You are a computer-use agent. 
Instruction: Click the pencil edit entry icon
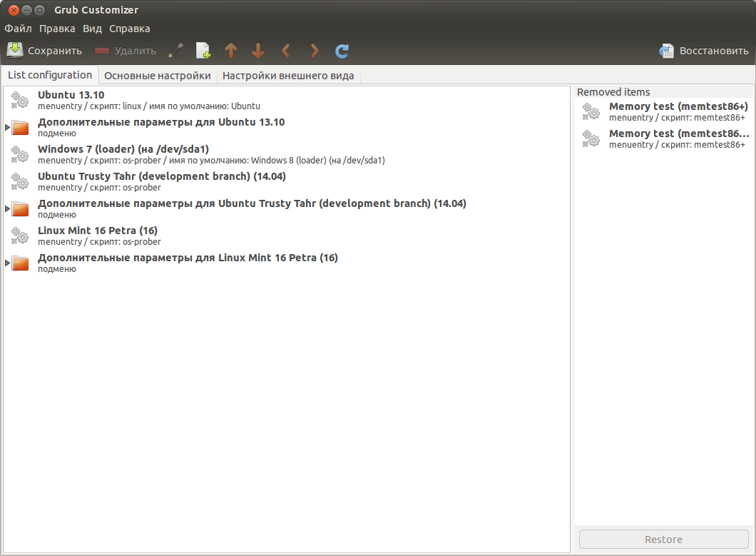click(x=176, y=50)
